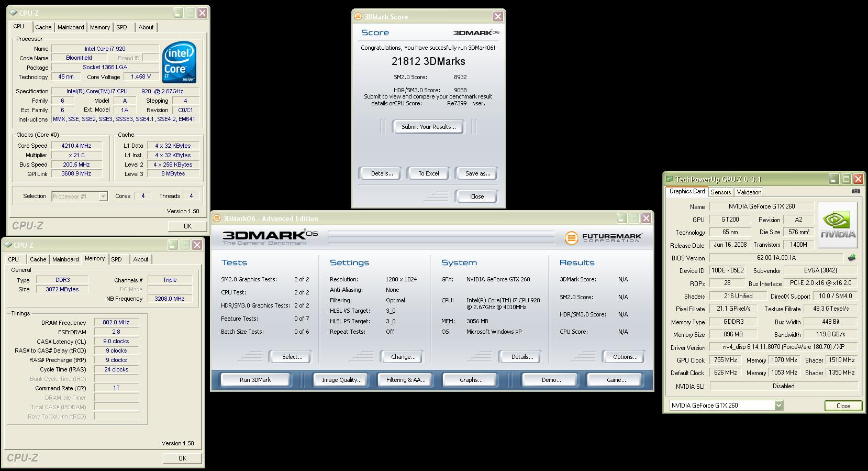Launch Demo button in 3DMark06

[x=551, y=380]
